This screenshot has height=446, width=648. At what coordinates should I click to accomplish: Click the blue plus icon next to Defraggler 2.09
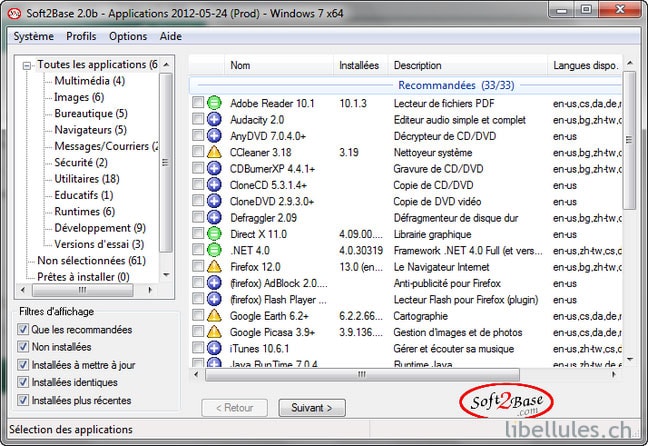coord(214,217)
